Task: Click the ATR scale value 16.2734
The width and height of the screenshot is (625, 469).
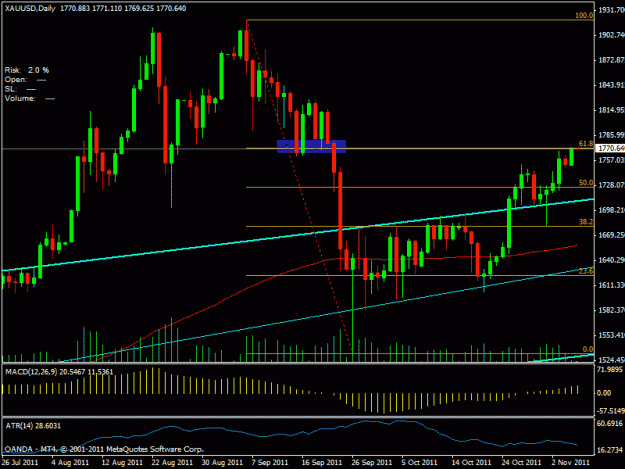Action: pos(609,450)
